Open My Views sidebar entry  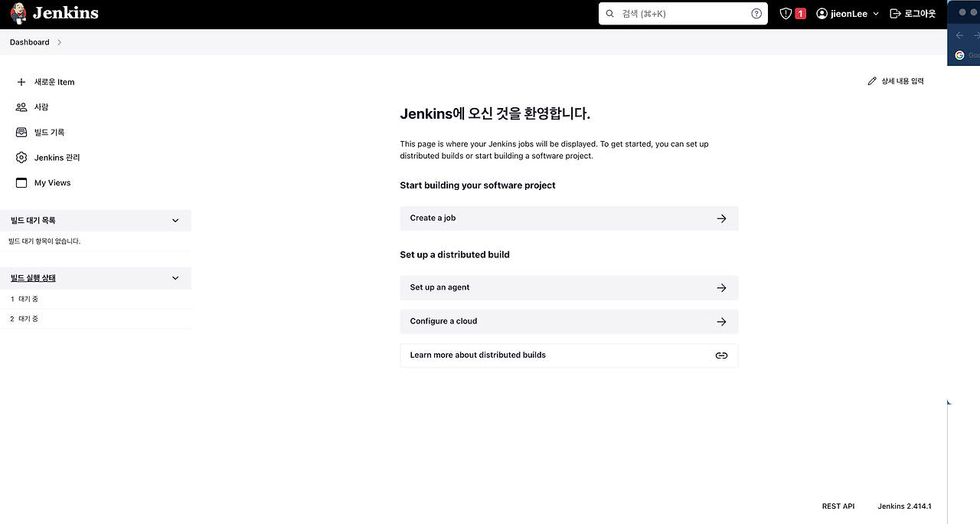point(53,183)
